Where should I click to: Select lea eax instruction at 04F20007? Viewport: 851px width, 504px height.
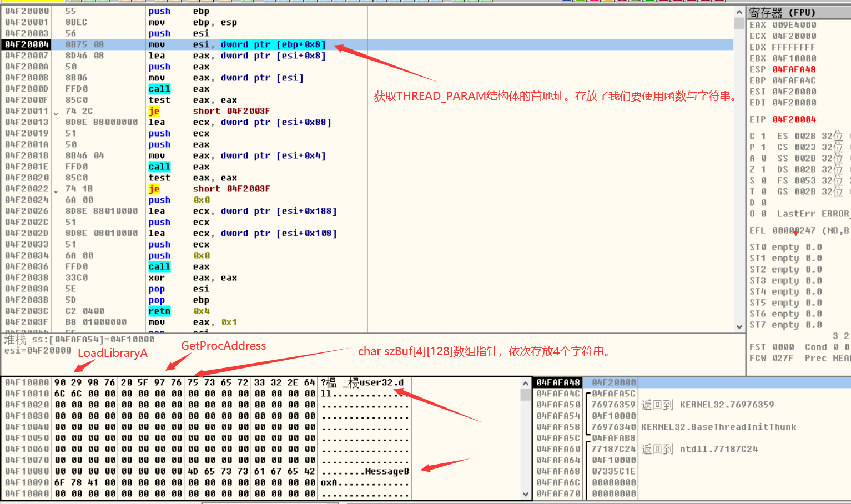[x=367, y=56]
